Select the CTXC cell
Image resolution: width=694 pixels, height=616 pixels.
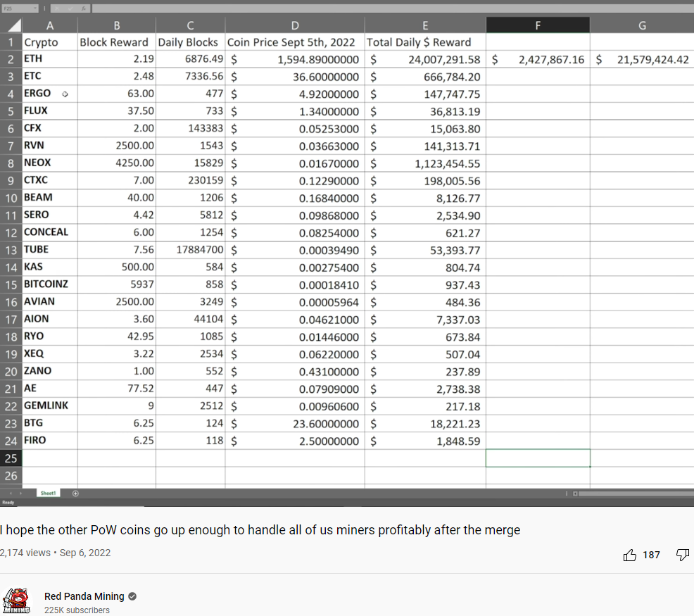click(50, 181)
